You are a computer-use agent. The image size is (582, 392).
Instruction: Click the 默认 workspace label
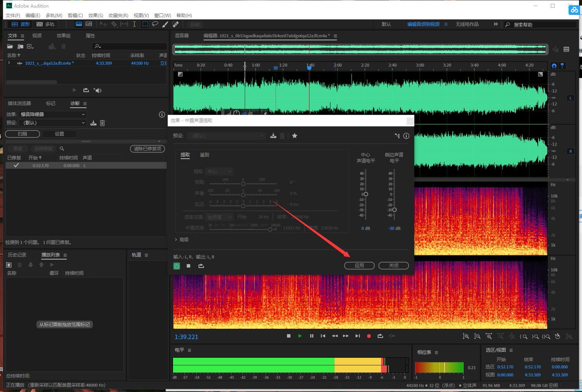click(x=386, y=24)
